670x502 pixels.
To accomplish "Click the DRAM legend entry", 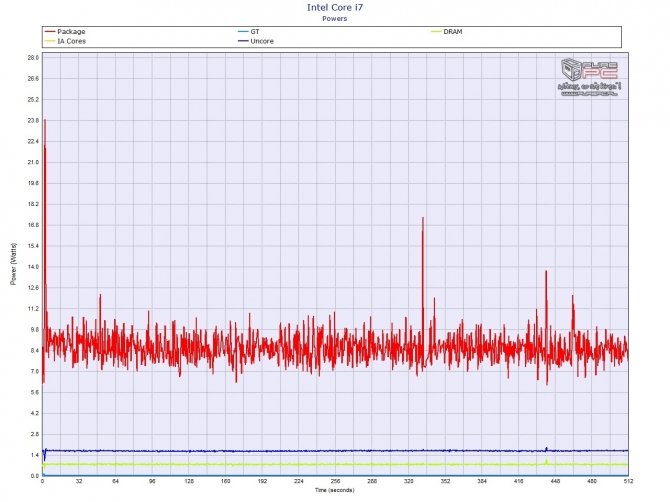I will (x=447, y=32).
